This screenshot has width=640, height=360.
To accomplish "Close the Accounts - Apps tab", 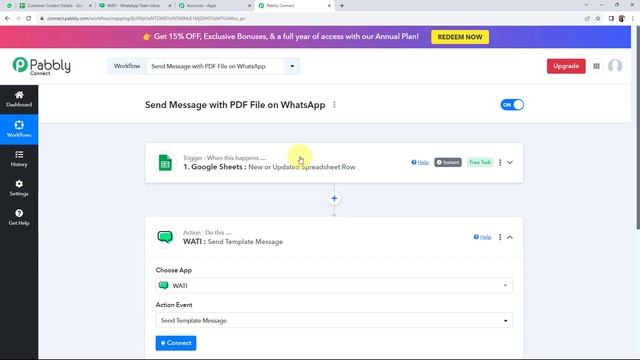I will point(250,6).
